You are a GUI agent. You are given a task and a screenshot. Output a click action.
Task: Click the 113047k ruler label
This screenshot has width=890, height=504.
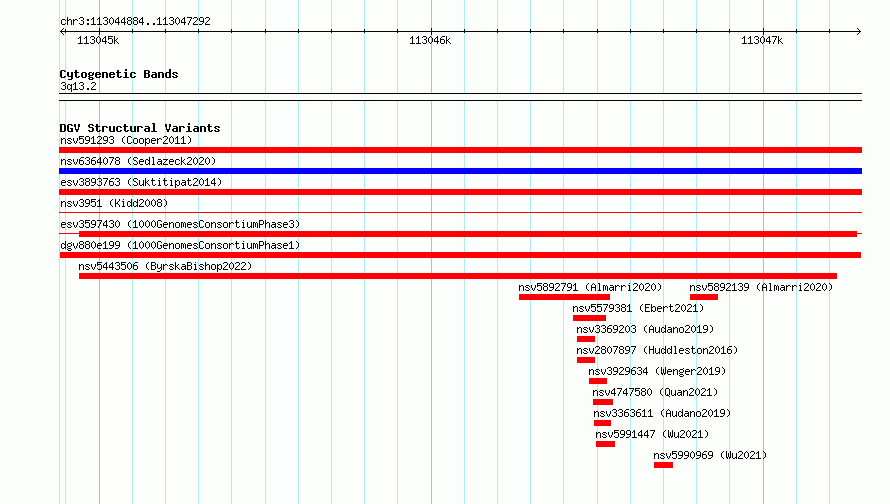(x=762, y=40)
